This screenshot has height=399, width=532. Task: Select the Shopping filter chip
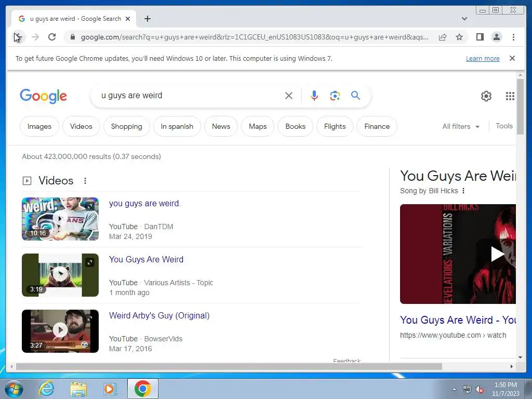click(x=127, y=126)
